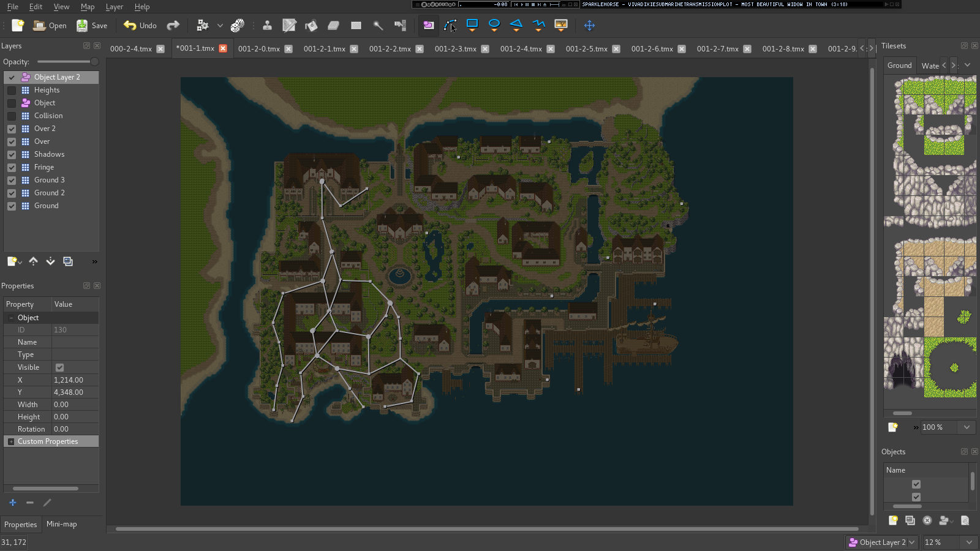Show the Heights layer

tap(12, 90)
